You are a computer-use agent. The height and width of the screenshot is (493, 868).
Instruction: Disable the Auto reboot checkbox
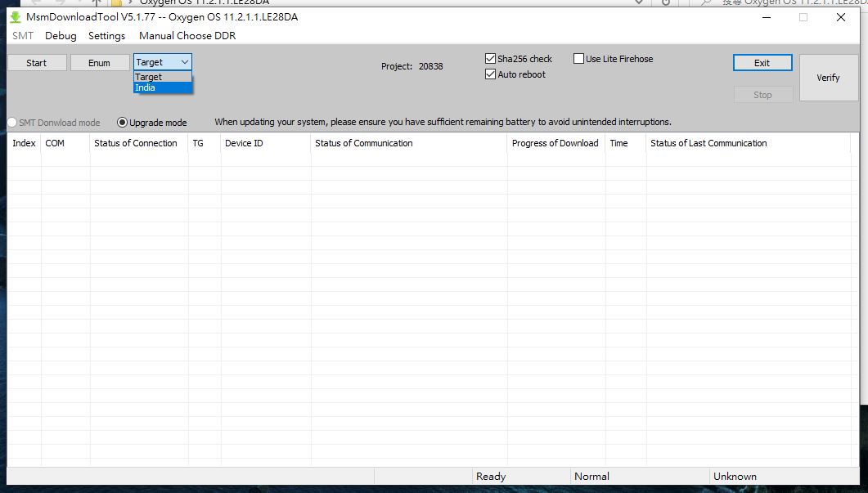pyautogui.click(x=490, y=74)
